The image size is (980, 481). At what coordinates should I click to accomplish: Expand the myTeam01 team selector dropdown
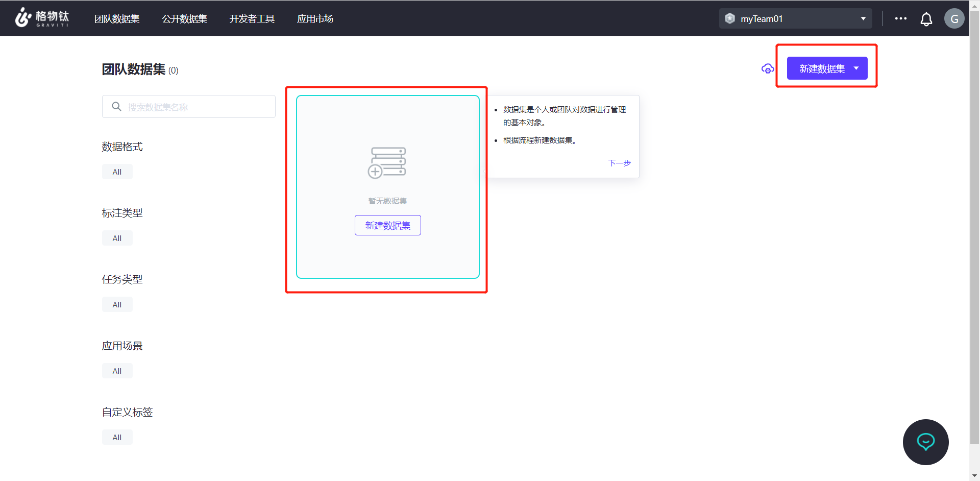click(x=795, y=18)
